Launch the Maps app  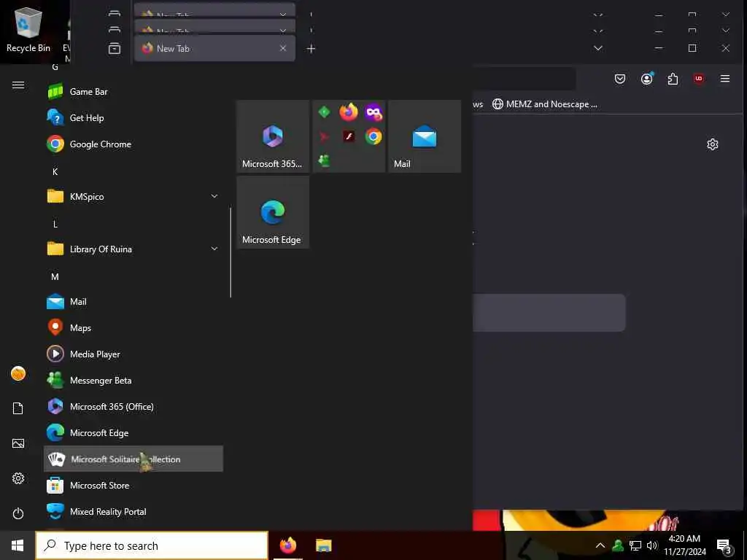133,327
